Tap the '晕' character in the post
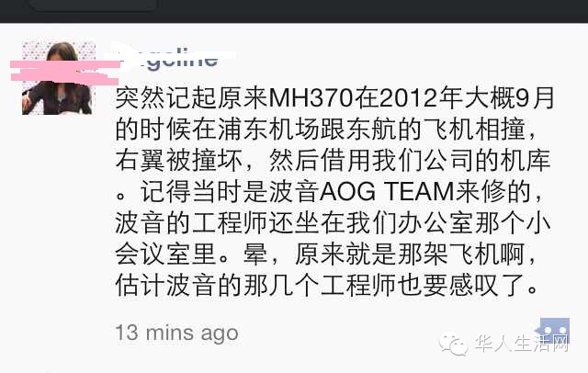 (255, 254)
